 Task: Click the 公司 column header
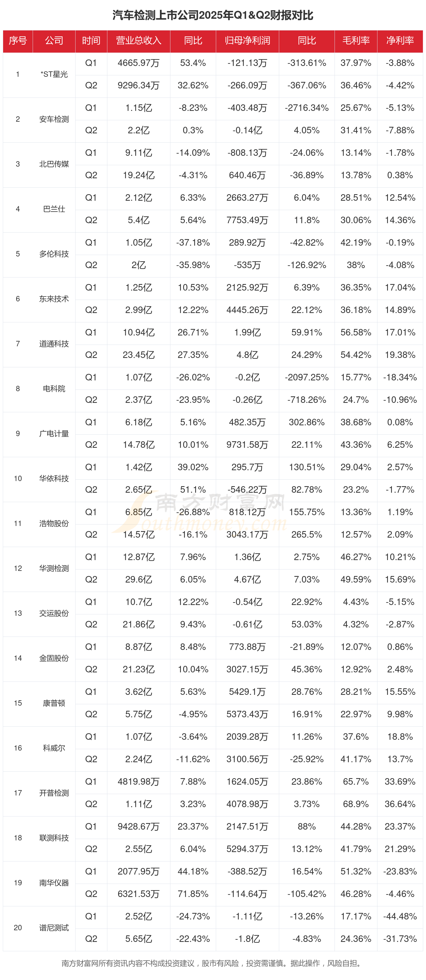(x=54, y=41)
